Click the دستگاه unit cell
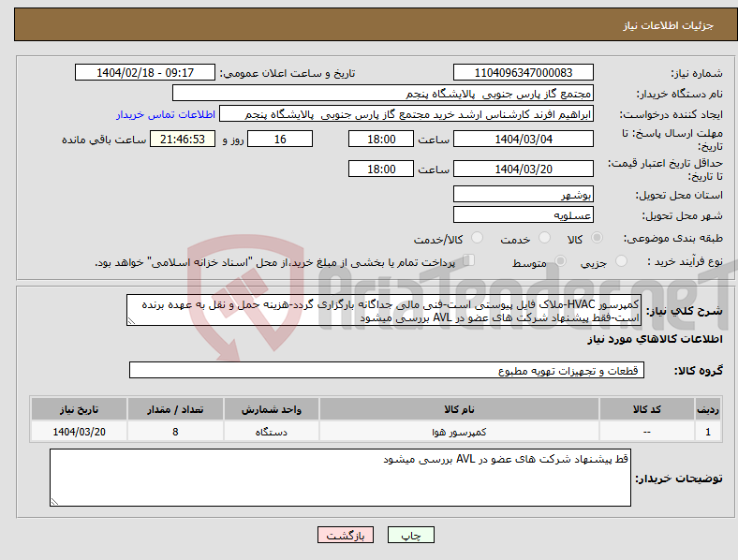The width and height of the screenshot is (738, 560). click(272, 432)
